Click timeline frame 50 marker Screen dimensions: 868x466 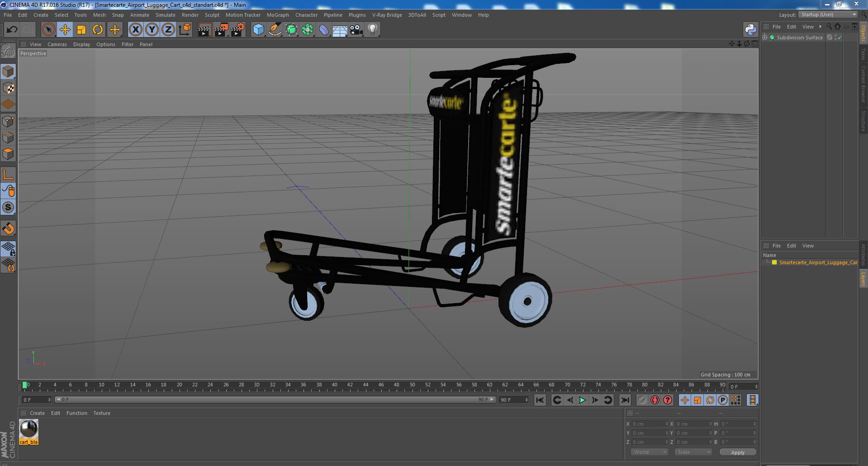coord(412,385)
